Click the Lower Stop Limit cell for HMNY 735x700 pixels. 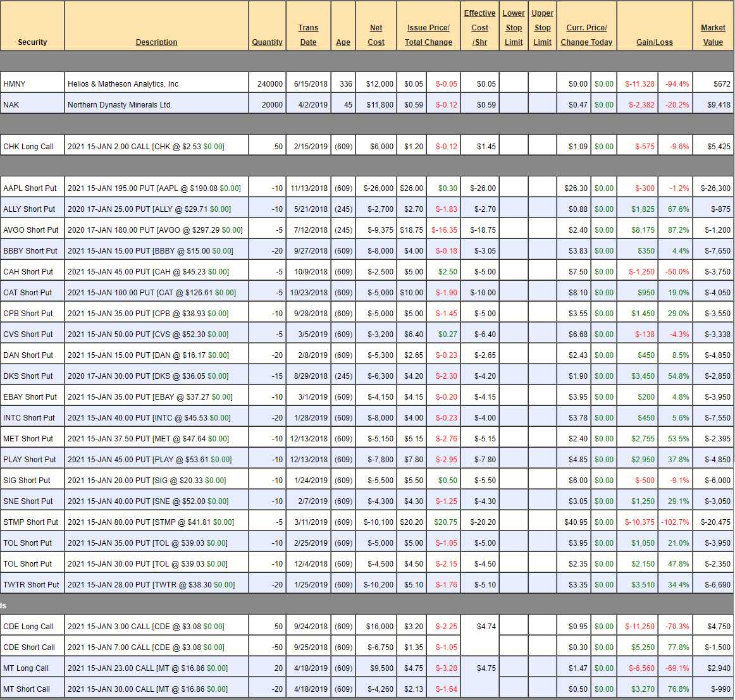pyautogui.click(x=514, y=84)
